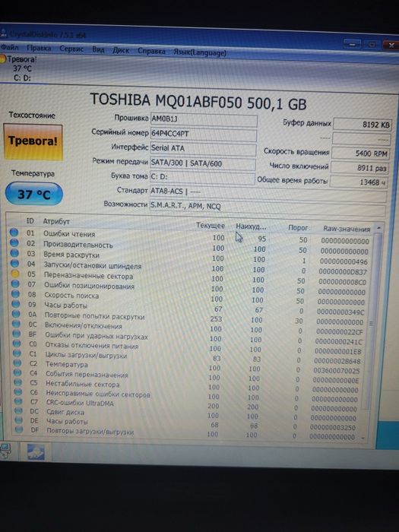The image size is (399, 532).
Task: Click the power-on count field 8911 раз
Action: coord(359,168)
